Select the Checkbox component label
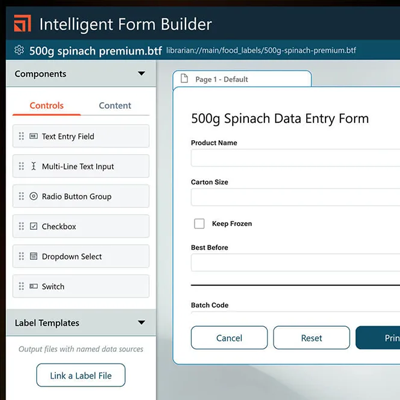Screen dimensions: 400x400 point(59,226)
